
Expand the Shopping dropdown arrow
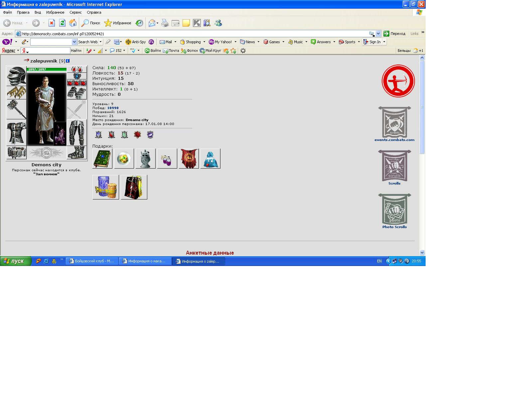[x=204, y=42]
